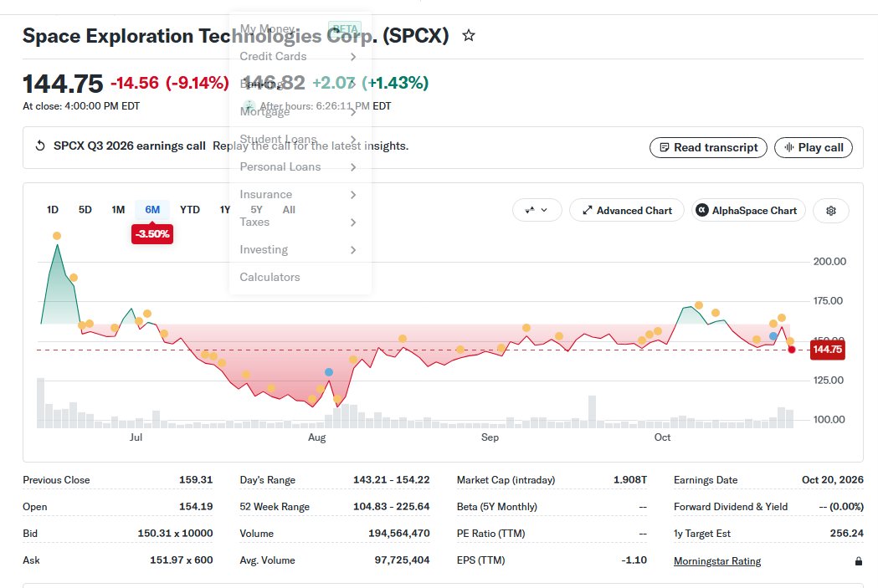The image size is (878, 588).
Task: Click Play call button
Action: [x=814, y=148]
